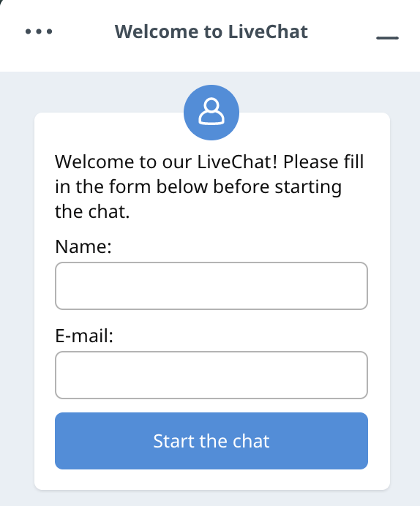Click the blue user avatar icon

(211, 113)
